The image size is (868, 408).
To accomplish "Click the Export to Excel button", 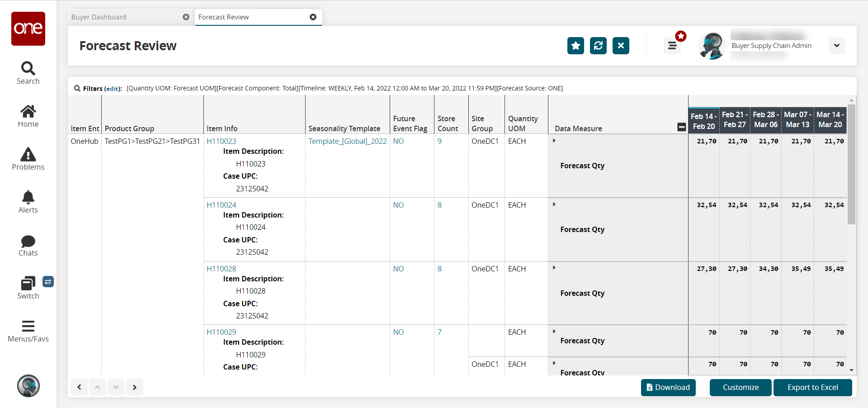I will pyautogui.click(x=812, y=387).
